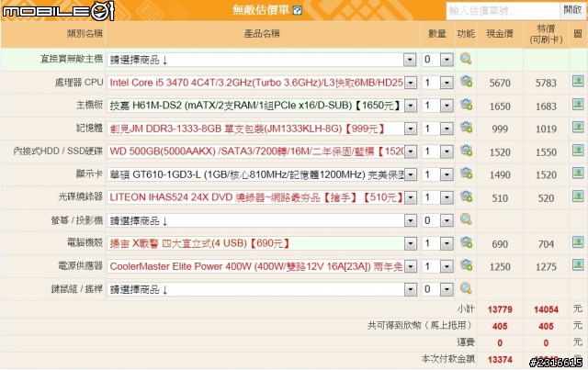The width and height of the screenshot is (588, 370).
Task: Click magnifier icon in 螢幕 / 投影機 row
Action: 466,219
